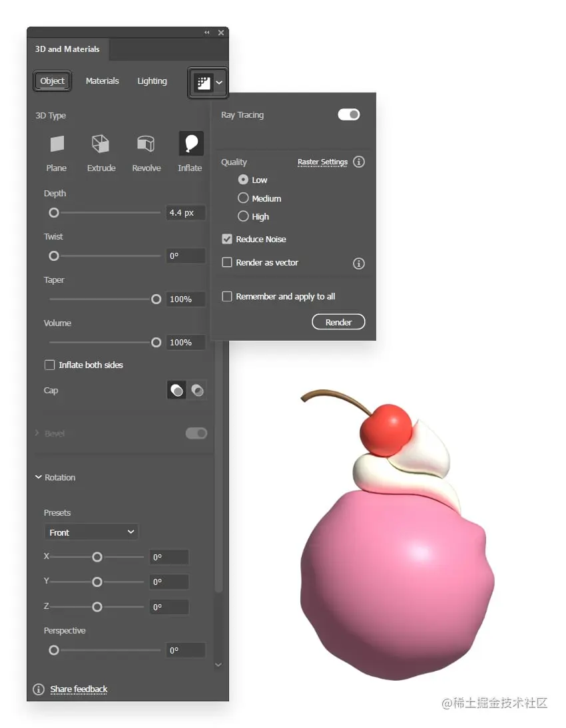Check the Inflate both sides option
Image resolution: width=566 pixels, height=728 pixels.
click(49, 365)
